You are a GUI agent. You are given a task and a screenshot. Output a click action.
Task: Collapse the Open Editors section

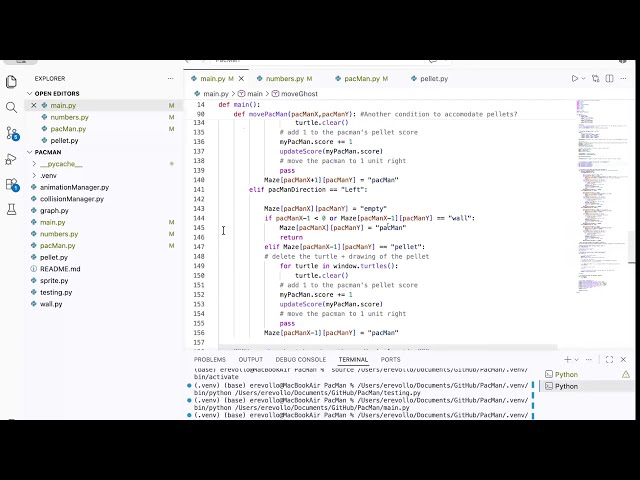[57, 93]
